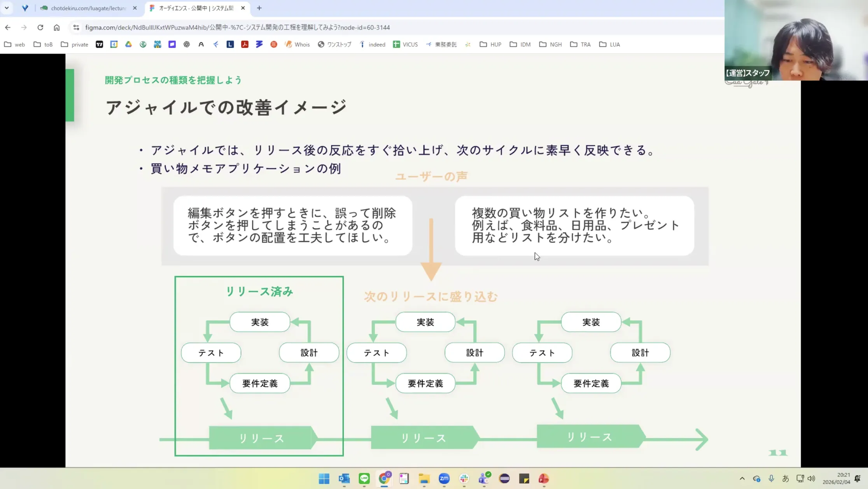Toggle the notification center

(x=858, y=479)
